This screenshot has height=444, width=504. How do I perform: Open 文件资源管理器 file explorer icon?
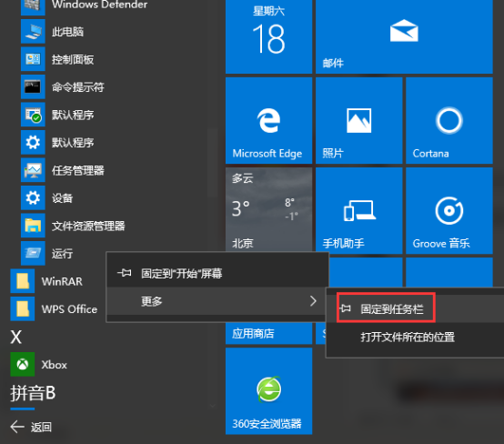(33, 226)
